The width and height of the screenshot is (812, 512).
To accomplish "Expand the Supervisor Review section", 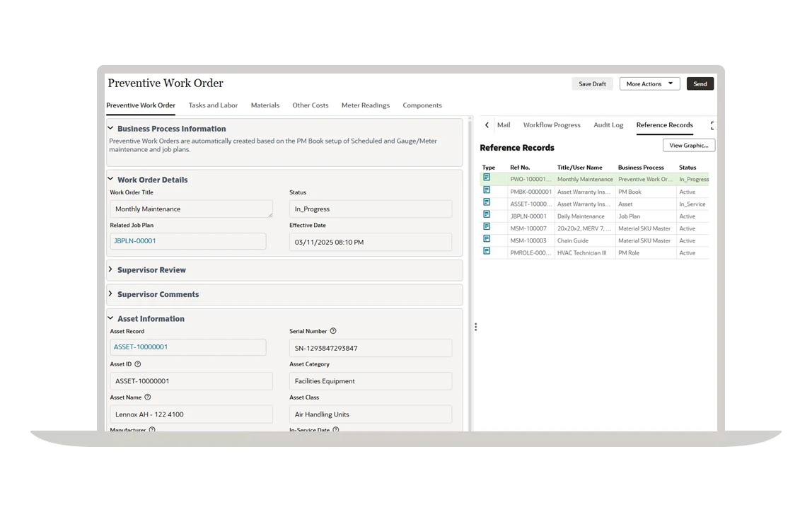I will click(x=110, y=269).
